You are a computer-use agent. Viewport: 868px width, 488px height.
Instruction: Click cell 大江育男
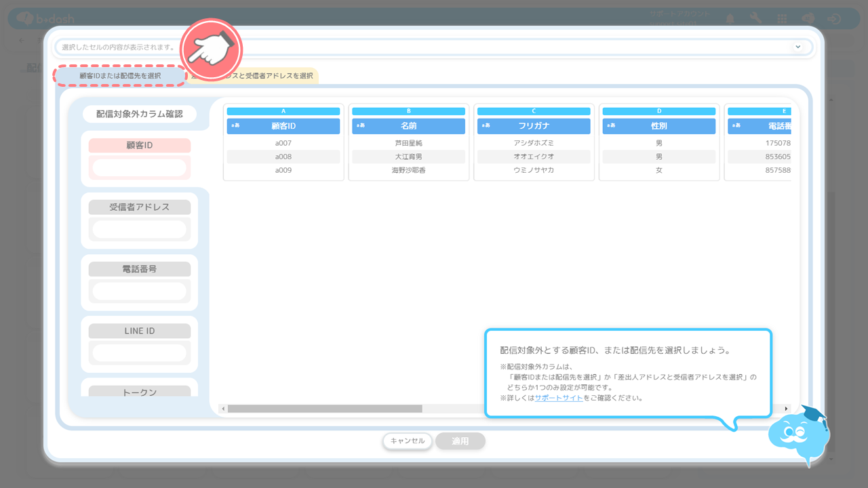(409, 157)
